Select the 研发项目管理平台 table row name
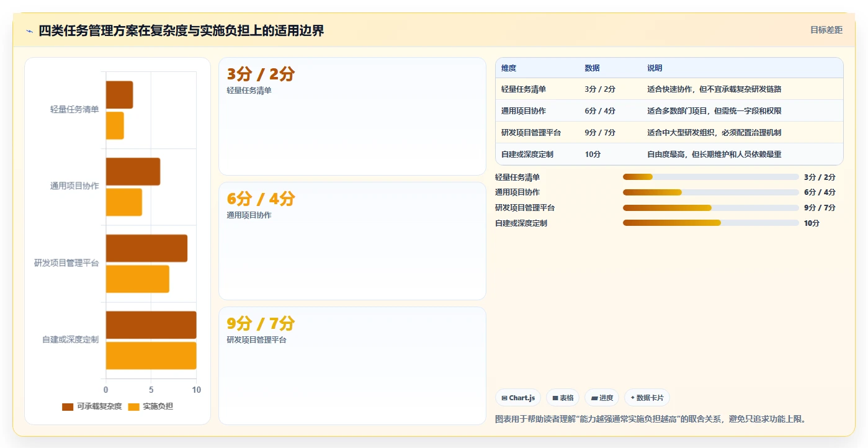The height and width of the screenshot is (448, 868). click(x=531, y=133)
